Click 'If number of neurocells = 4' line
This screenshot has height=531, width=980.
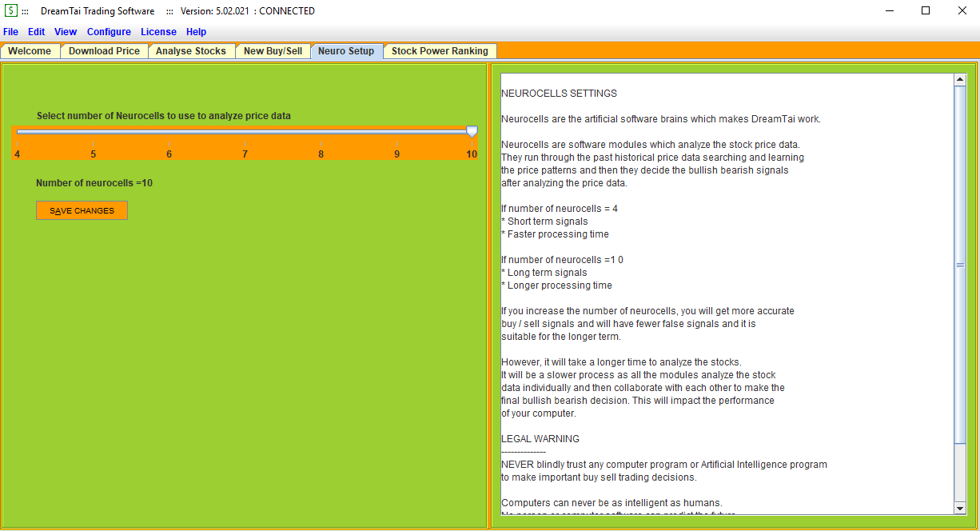560,209
